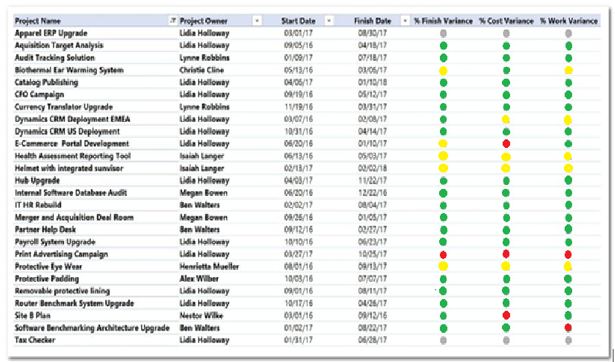Click owner Nestor Wilke cell
This screenshot has width=615, height=362.
click(x=201, y=315)
